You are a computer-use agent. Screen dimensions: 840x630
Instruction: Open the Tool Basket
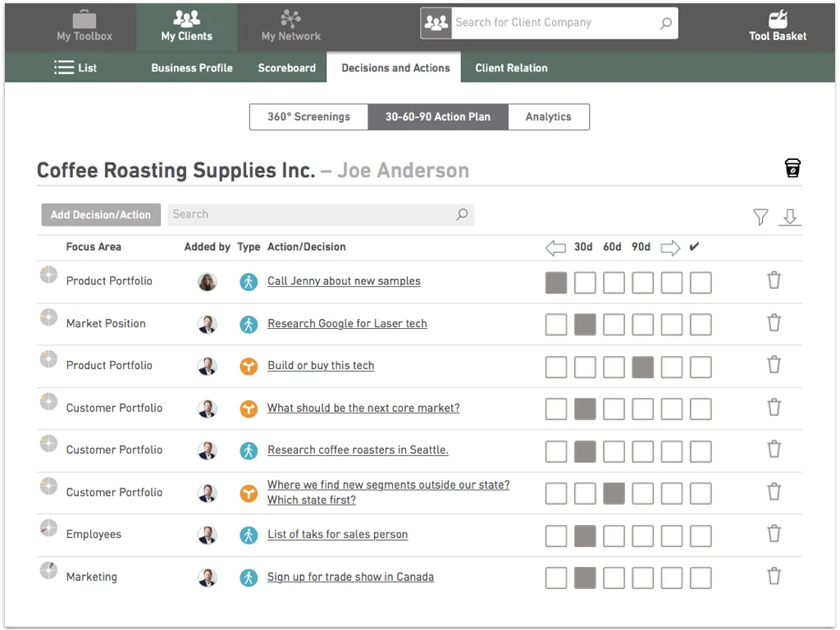coord(778,25)
